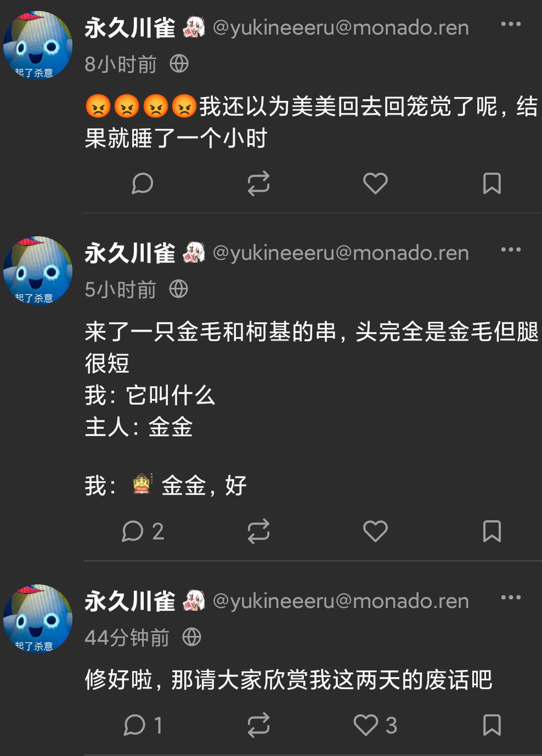Boost the post about 回笼觉
This screenshot has width=542, height=756.
pos(258,184)
